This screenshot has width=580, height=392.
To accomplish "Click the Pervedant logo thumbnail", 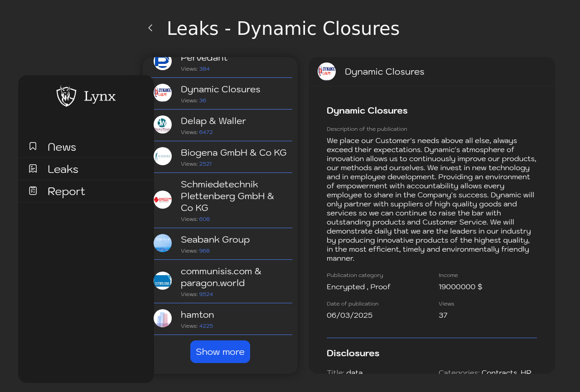I will [x=163, y=63].
